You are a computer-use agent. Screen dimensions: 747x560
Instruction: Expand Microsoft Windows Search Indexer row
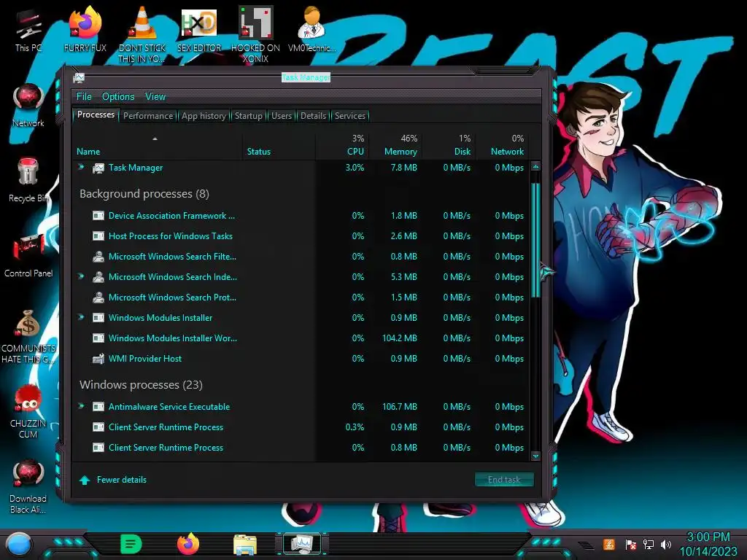81,276
